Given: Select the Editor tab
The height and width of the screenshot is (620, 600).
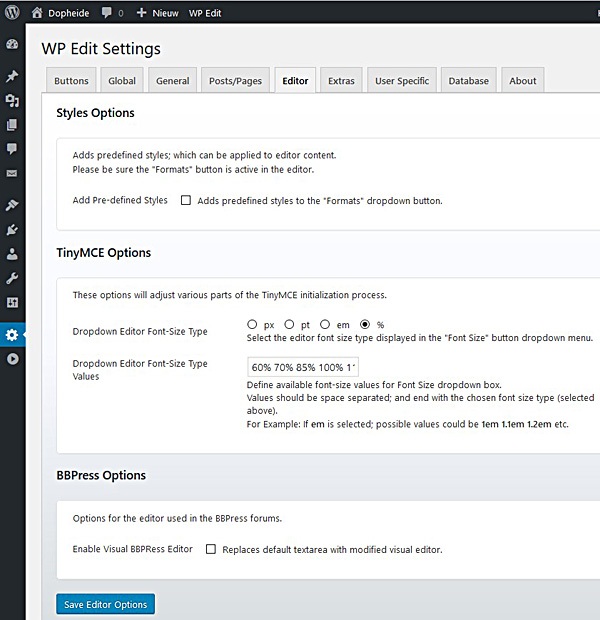Looking at the screenshot, I should [x=295, y=80].
